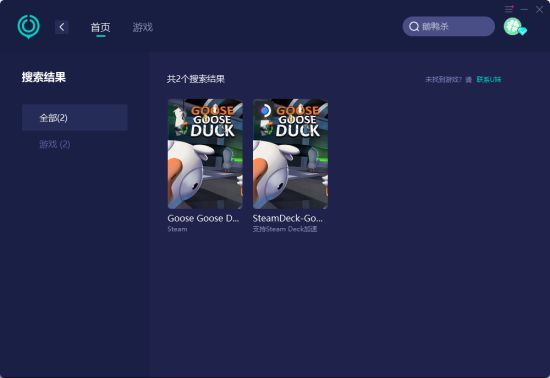Click the teal UU accelerator logo
The width and height of the screenshot is (550, 378).
[x=28, y=27]
